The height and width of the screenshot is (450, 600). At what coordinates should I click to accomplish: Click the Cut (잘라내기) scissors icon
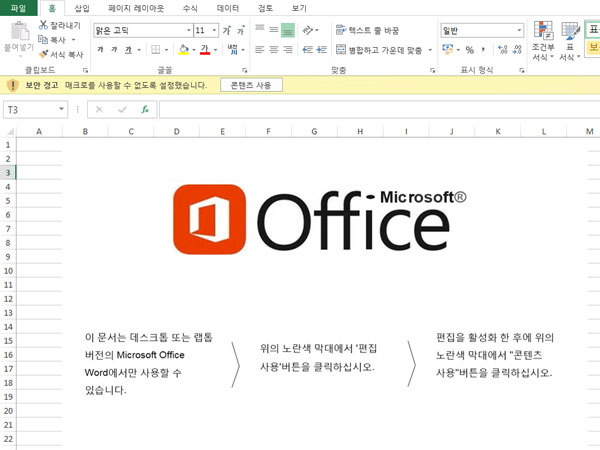(43, 25)
